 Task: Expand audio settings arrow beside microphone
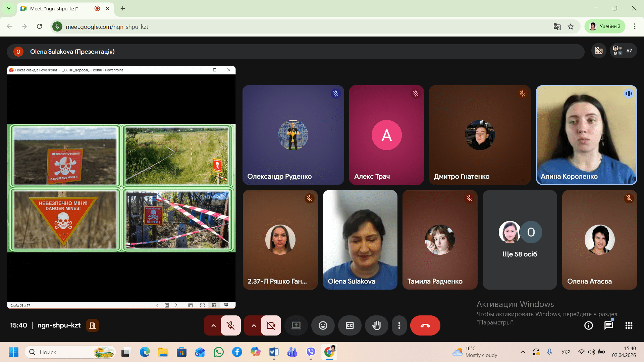pyautogui.click(x=213, y=325)
